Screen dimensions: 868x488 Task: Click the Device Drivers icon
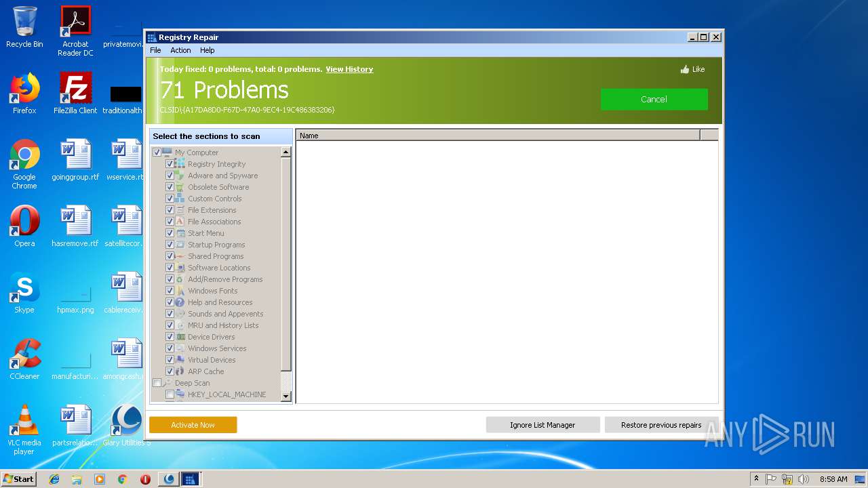click(x=180, y=337)
